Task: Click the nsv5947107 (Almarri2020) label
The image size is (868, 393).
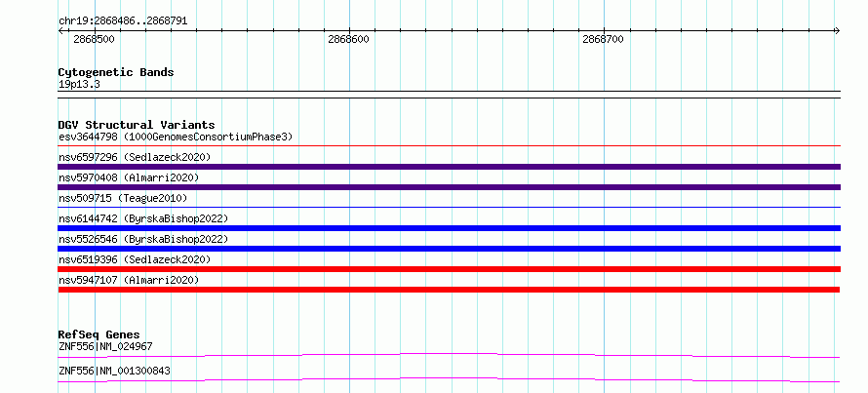Action: pyautogui.click(x=129, y=280)
